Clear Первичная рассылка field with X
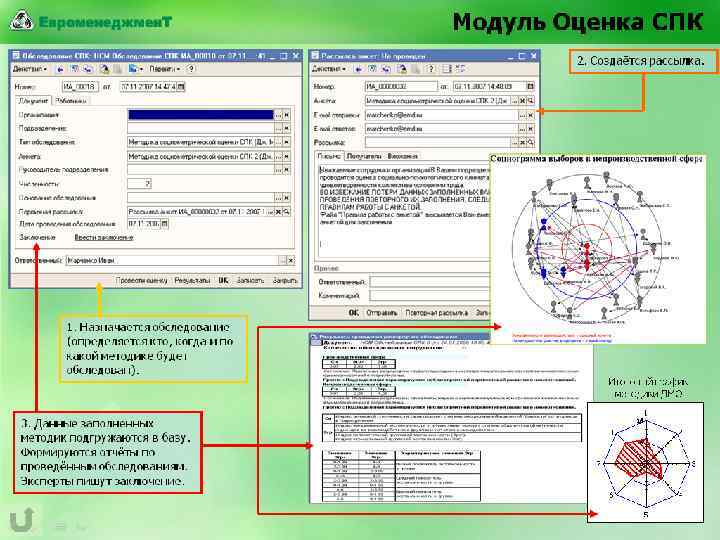The image size is (720, 540). (278, 212)
